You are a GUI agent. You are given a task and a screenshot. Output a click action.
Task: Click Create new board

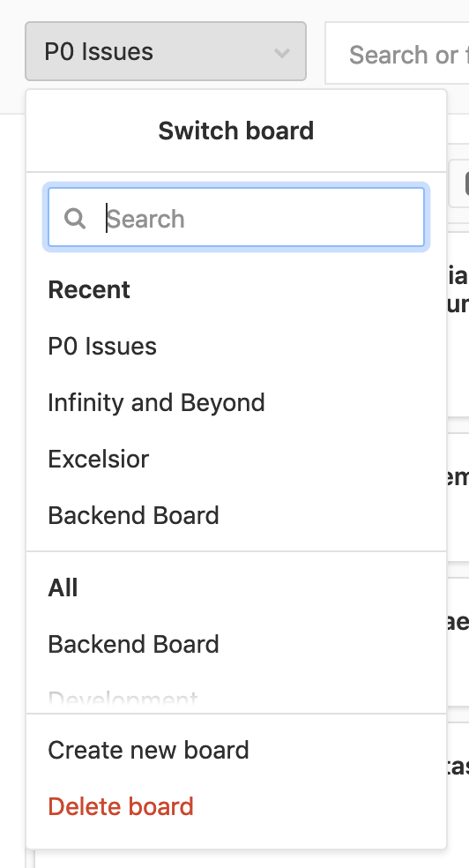point(148,750)
